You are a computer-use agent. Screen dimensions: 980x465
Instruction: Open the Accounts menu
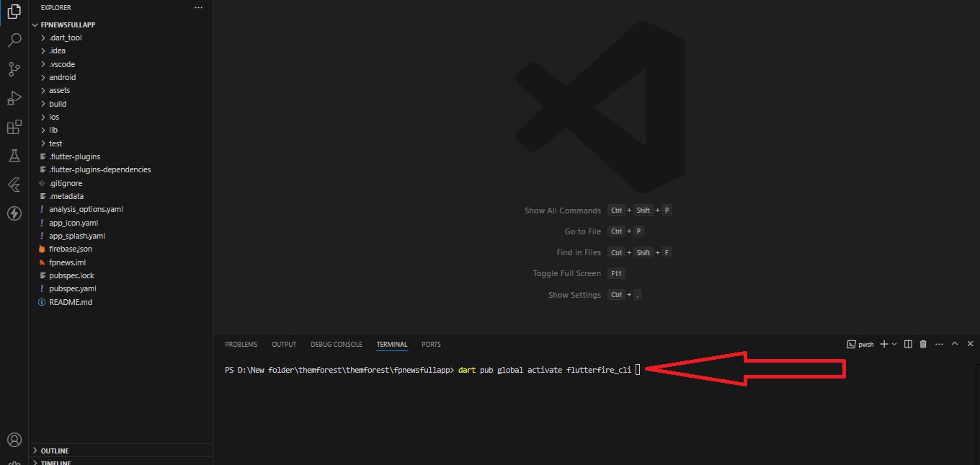(14, 440)
